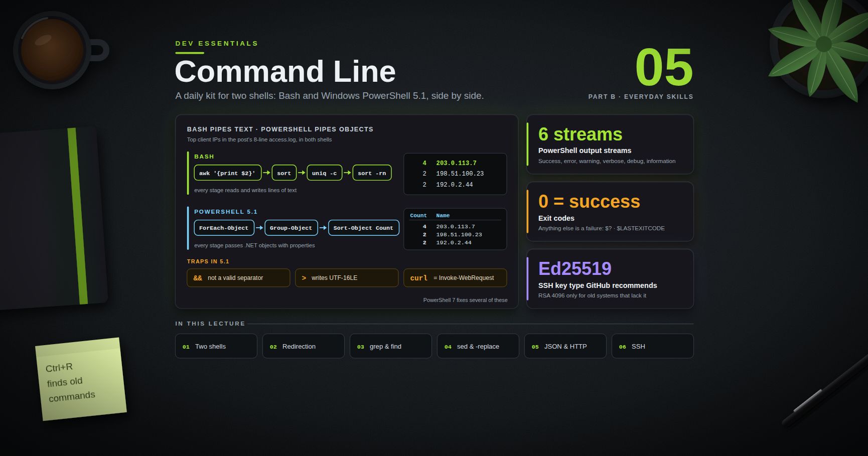Select the plain "sort" stage in Bash pipeline
Screen dimensions: 868x456
click(284, 173)
